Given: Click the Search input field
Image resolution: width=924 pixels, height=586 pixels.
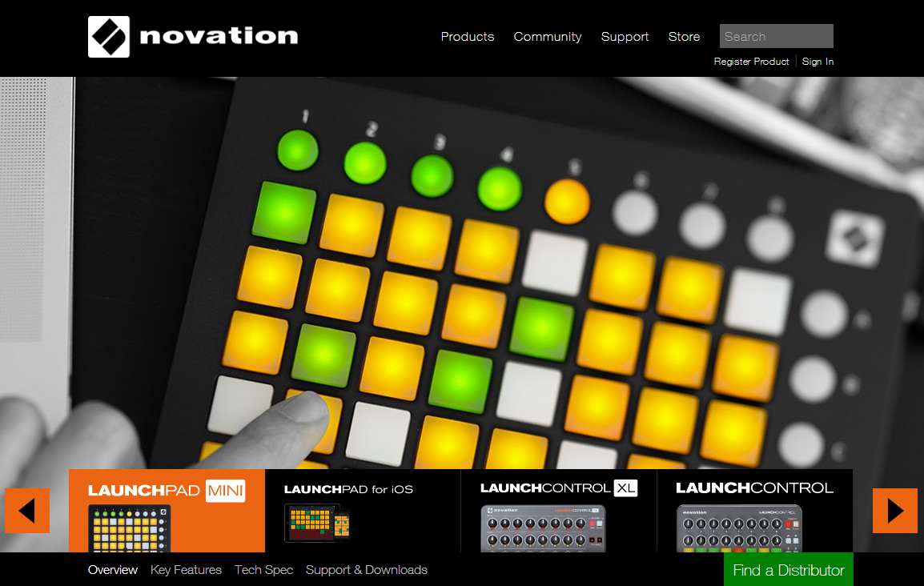Looking at the screenshot, I should click(x=776, y=36).
